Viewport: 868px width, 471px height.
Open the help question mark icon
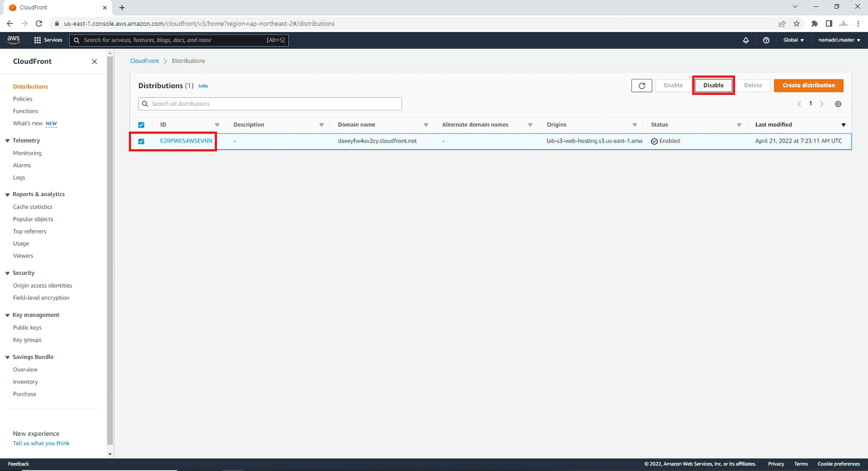click(766, 40)
